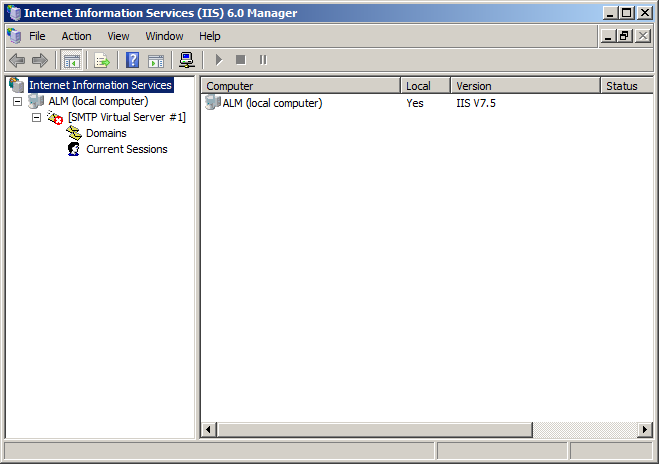This screenshot has height=464, width=659.
Task: Click the MMC document icon beside File menu
Action: [14, 36]
